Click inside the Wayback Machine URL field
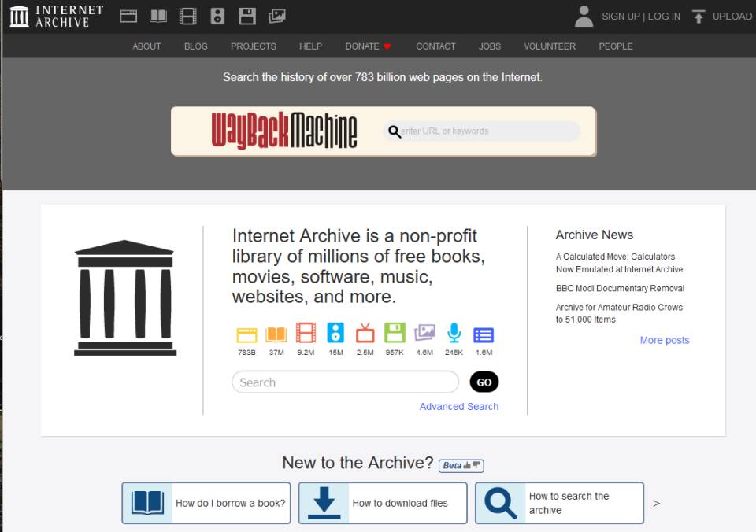Viewport: 756px width, 532px height. click(x=480, y=131)
